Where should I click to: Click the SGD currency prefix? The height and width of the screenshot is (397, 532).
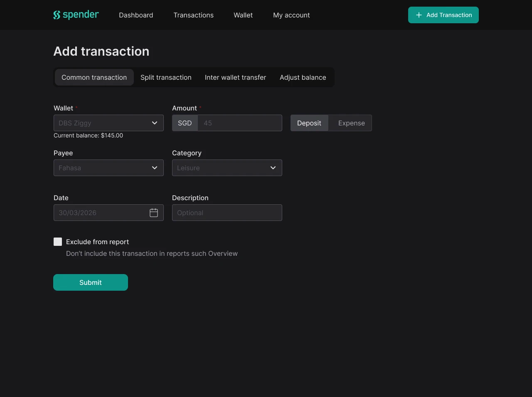(185, 123)
